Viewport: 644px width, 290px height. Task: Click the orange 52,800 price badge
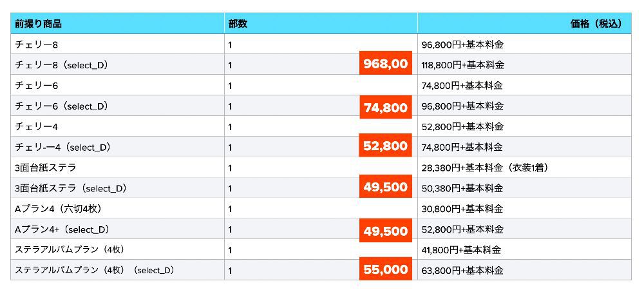click(385, 146)
